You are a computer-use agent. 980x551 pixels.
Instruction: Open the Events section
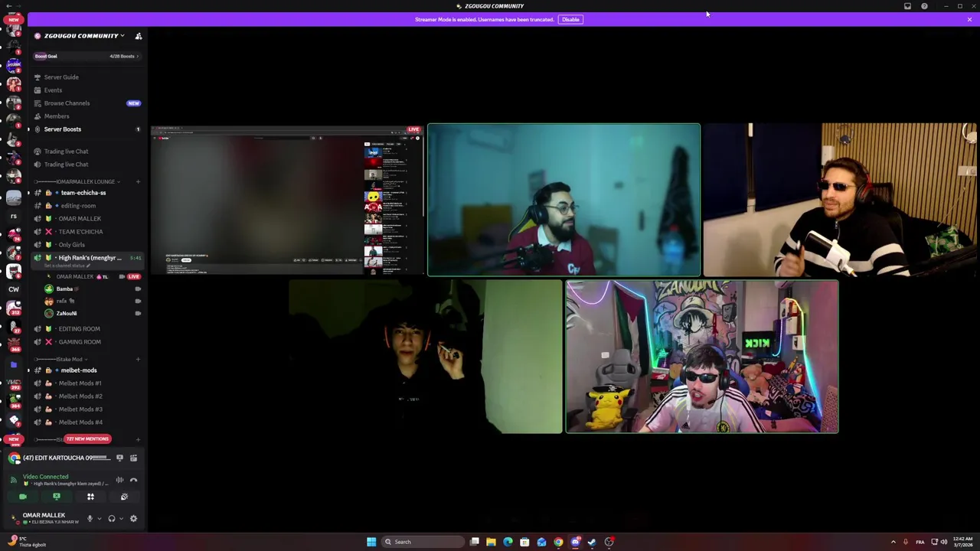tap(53, 90)
